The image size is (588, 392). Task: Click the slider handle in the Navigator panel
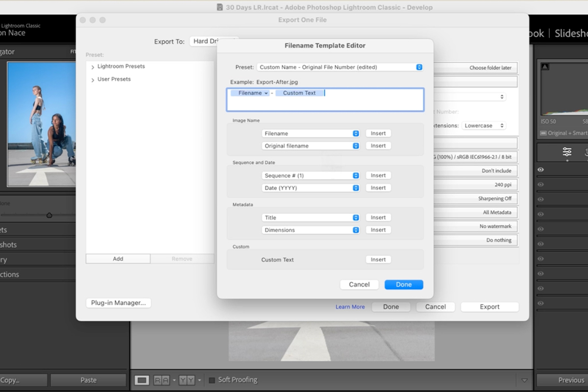click(49, 215)
